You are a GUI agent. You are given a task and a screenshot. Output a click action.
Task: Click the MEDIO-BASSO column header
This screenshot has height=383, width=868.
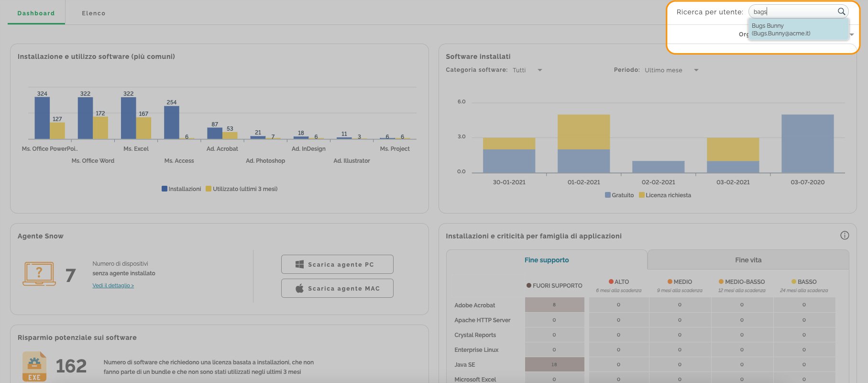click(742, 282)
